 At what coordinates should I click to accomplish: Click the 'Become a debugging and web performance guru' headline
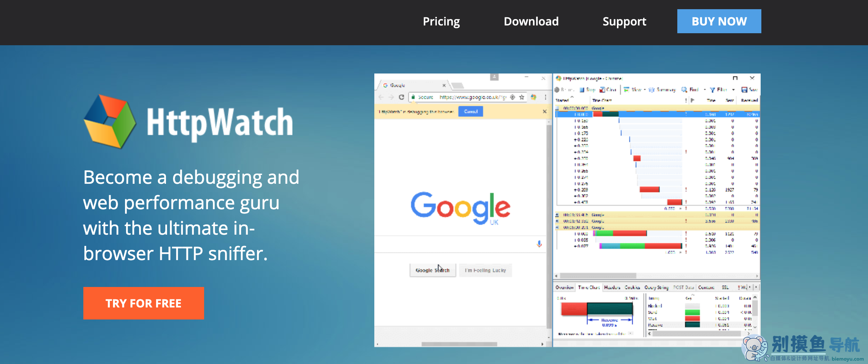[x=191, y=215]
